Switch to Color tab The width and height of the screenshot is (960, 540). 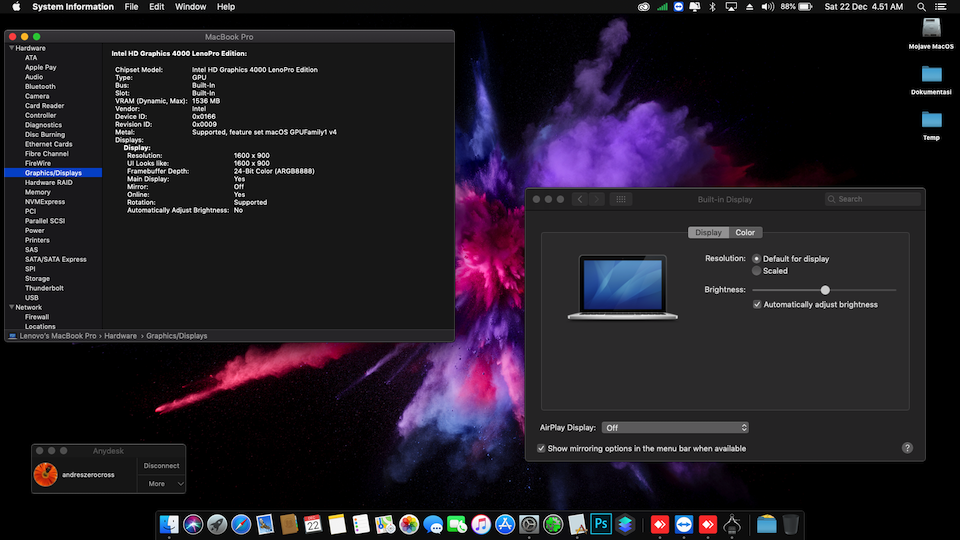click(745, 233)
